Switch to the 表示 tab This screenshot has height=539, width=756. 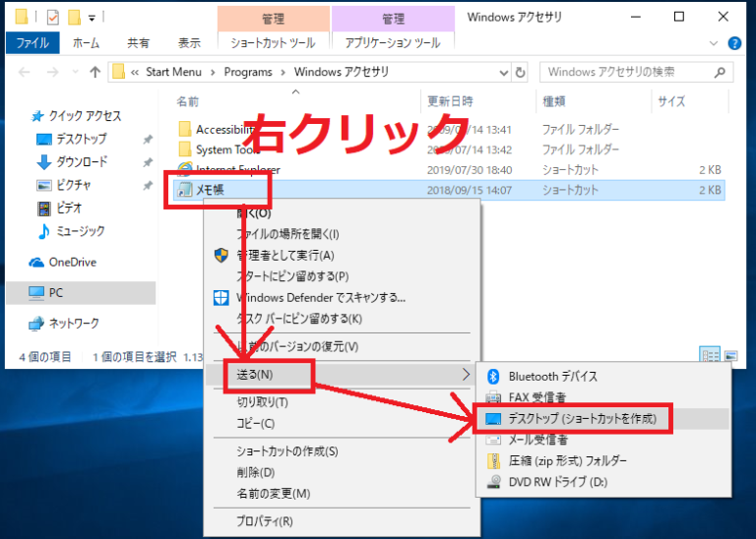[x=189, y=43]
